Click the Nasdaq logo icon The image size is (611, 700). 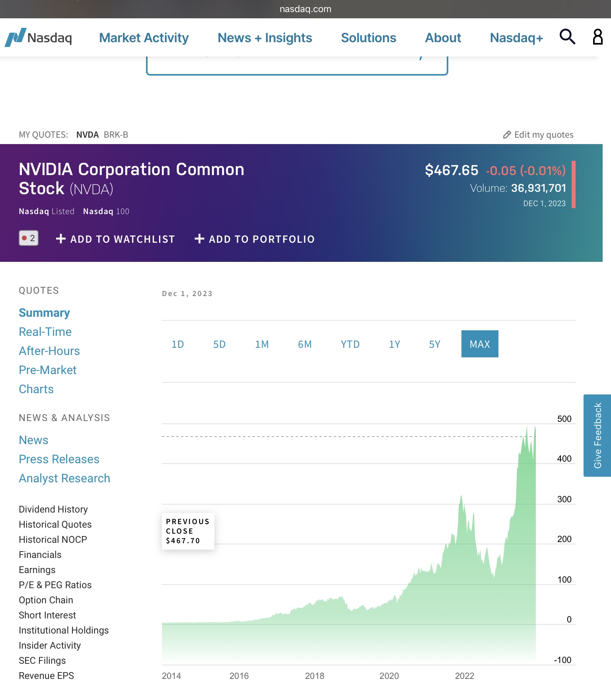[16, 37]
